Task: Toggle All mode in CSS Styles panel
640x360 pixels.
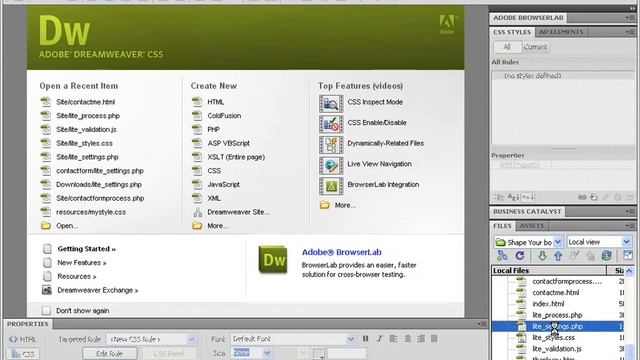Action: tap(507, 47)
